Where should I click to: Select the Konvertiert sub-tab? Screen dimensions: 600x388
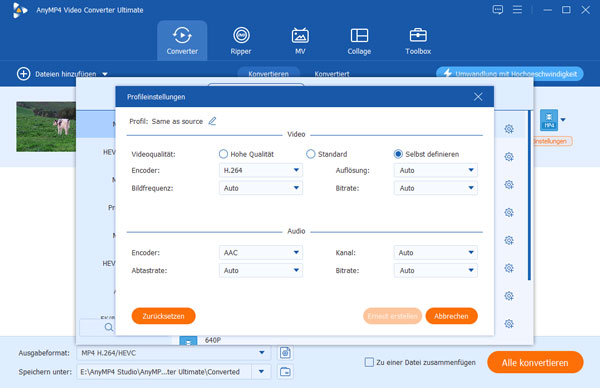pos(332,74)
